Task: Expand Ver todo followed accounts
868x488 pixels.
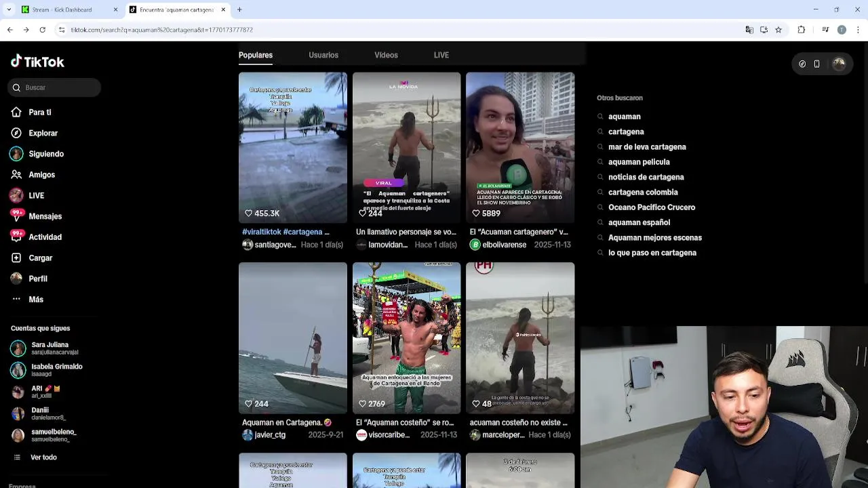Action: tap(36, 457)
